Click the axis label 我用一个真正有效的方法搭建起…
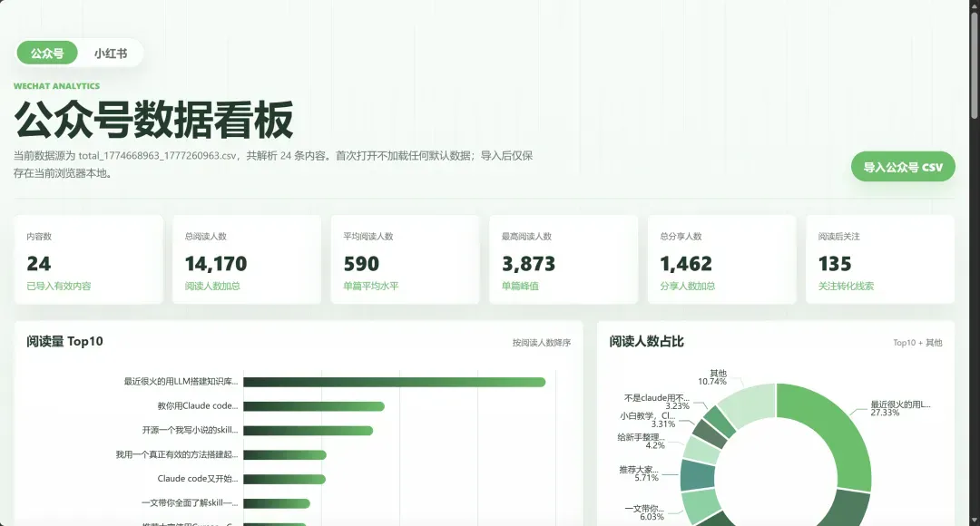This screenshot has width=980, height=526. (x=177, y=454)
